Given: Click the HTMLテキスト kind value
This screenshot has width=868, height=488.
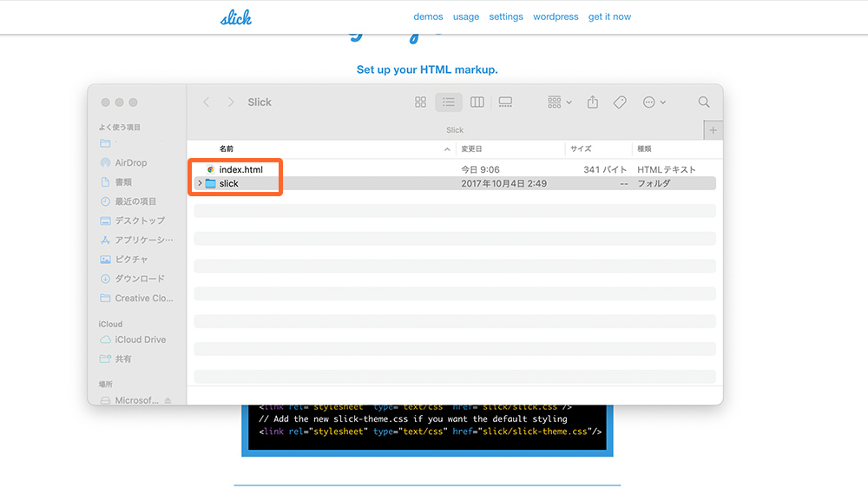Looking at the screenshot, I should click(667, 169).
